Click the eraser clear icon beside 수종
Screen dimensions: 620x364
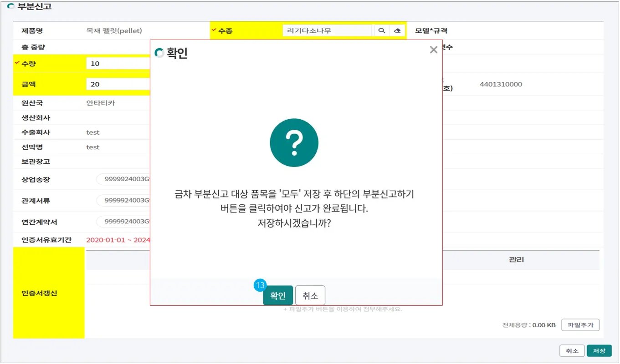[397, 31]
